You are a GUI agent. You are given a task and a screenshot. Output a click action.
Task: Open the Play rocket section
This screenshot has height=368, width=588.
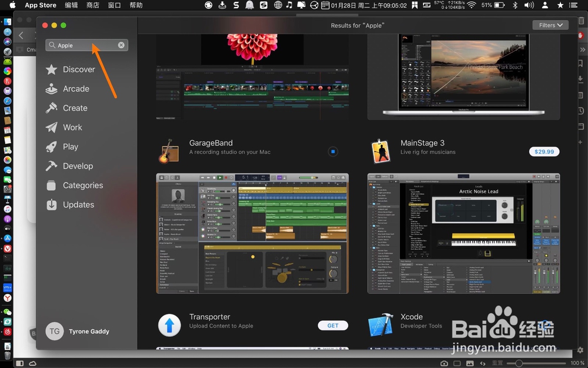click(51, 147)
